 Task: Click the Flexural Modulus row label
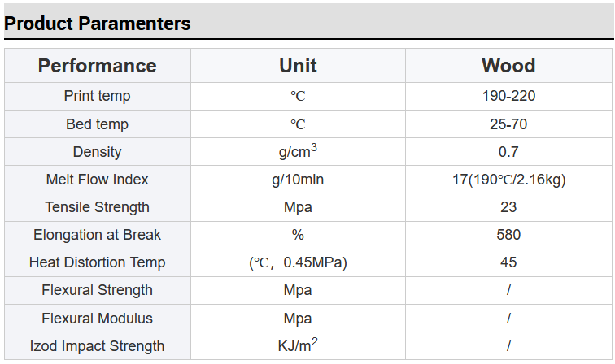(98, 318)
